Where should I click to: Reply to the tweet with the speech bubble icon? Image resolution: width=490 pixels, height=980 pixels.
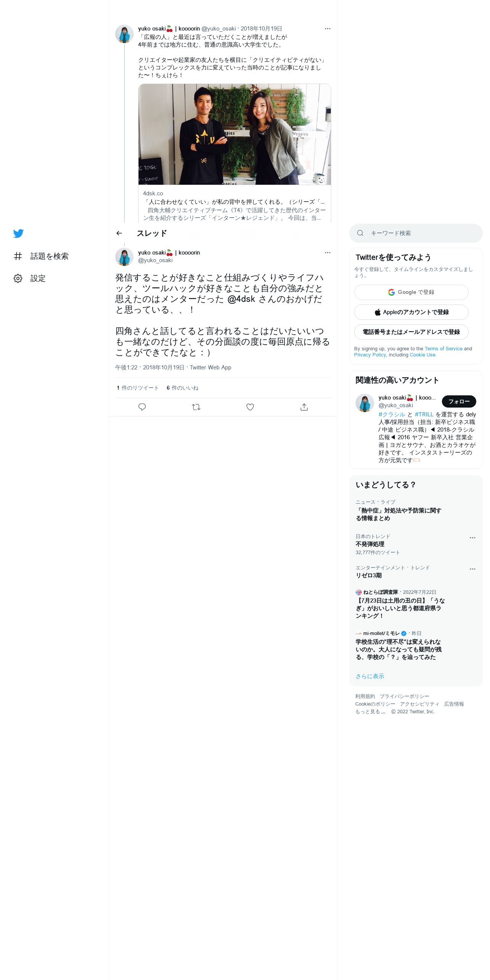142,407
